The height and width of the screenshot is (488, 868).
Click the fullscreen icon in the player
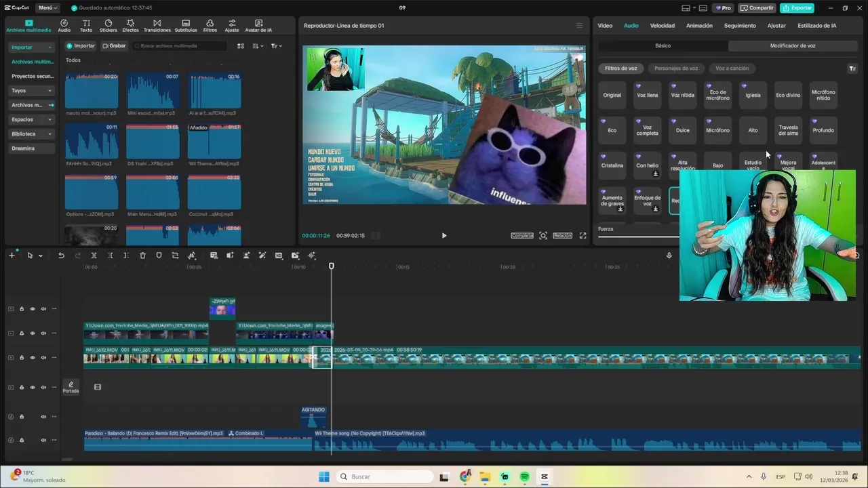[x=583, y=235]
